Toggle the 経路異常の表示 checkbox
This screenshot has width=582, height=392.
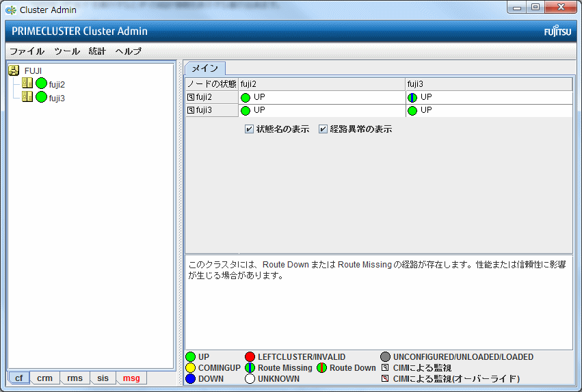coord(323,129)
